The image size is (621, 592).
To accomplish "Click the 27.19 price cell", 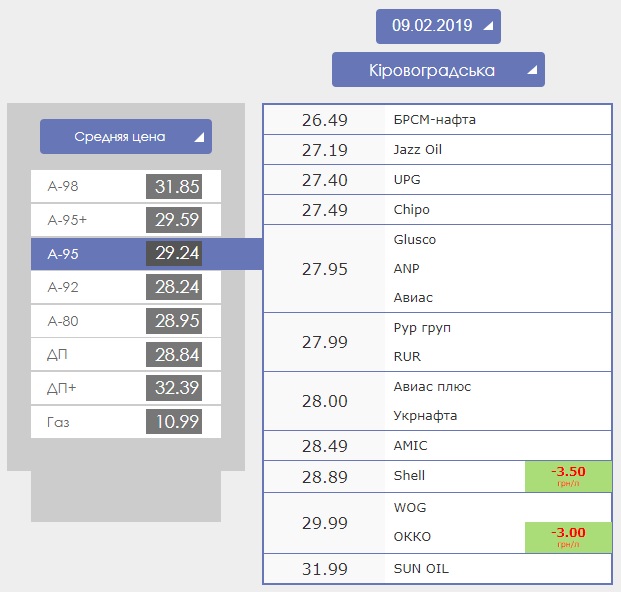I will (324, 150).
